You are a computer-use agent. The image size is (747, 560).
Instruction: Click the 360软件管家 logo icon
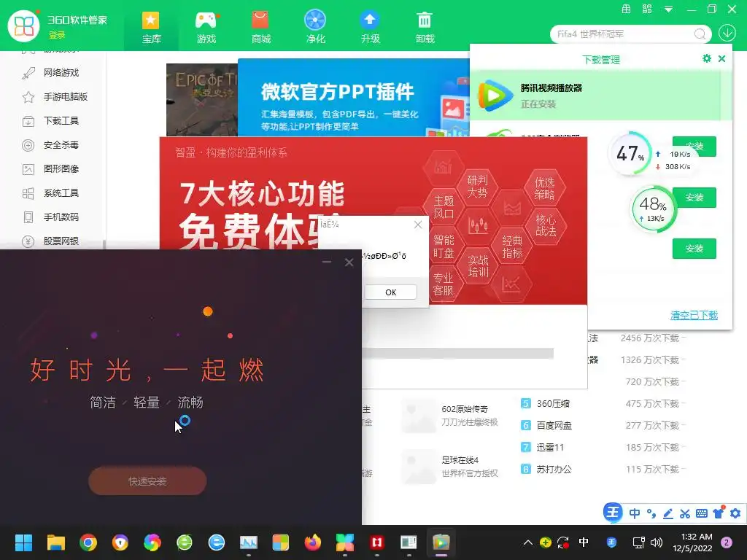point(24,26)
